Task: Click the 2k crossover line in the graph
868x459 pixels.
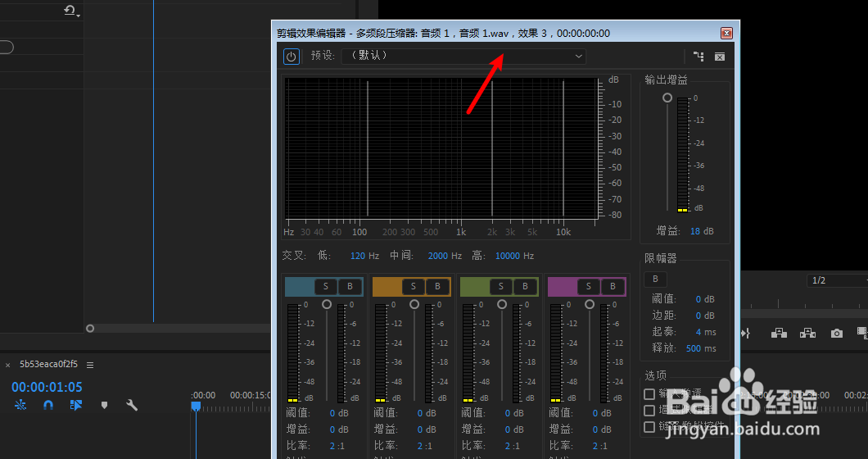Action: click(492, 148)
